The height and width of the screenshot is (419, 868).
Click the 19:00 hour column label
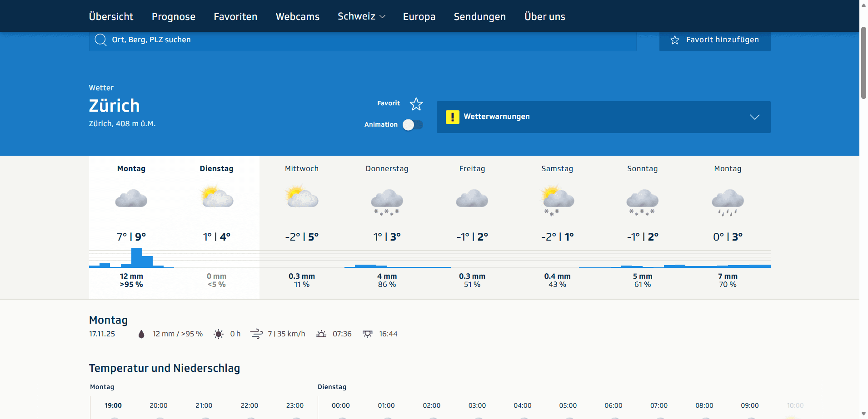point(113,405)
